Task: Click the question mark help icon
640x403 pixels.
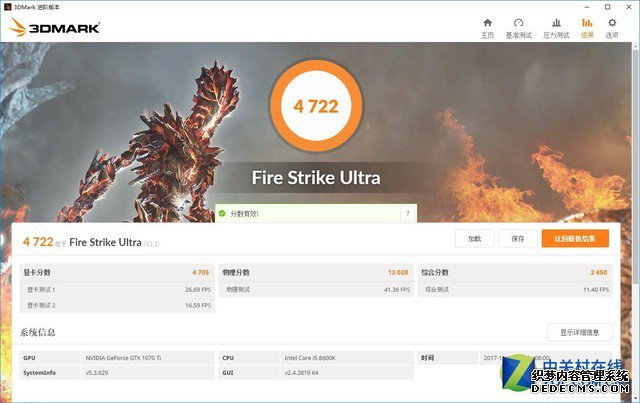Action: click(407, 213)
